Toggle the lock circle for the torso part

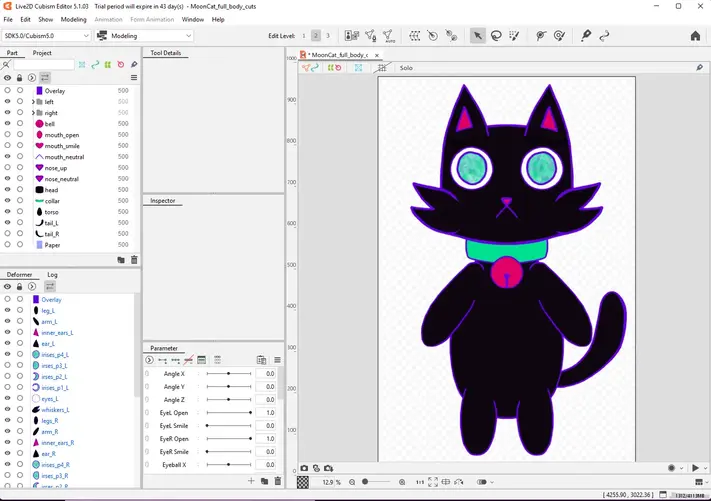[x=20, y=211]
